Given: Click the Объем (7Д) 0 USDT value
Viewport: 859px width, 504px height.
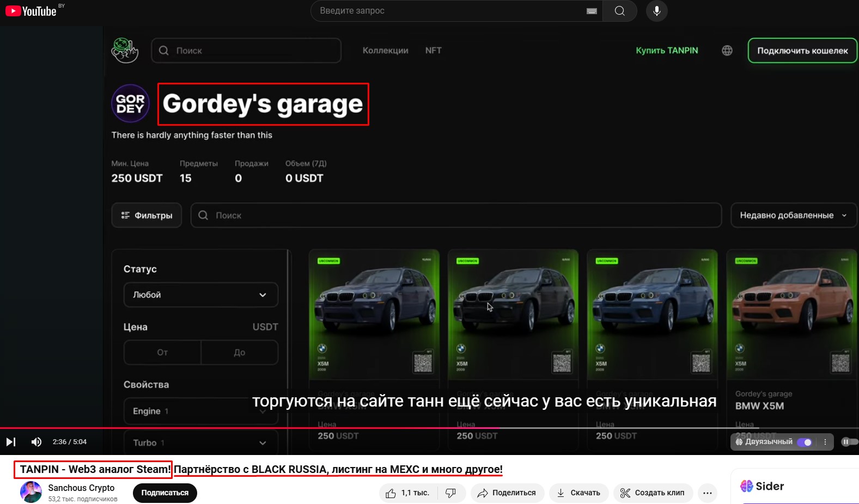Looking at the screenshot, I should tap(304, 179).
